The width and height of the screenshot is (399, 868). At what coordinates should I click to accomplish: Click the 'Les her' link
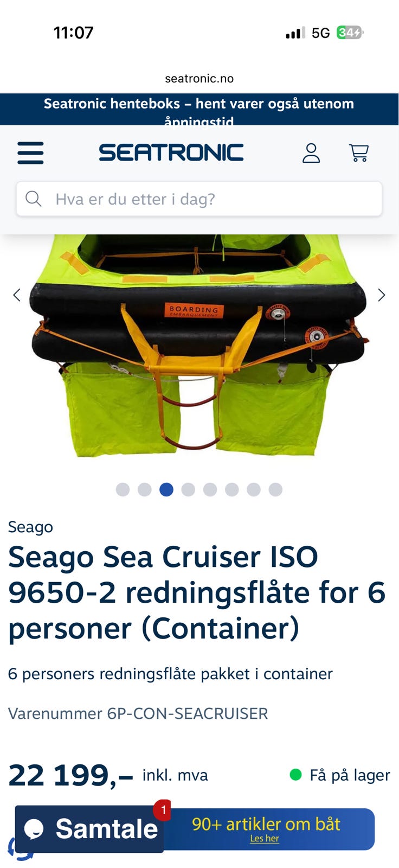click(x=265, y=838)
